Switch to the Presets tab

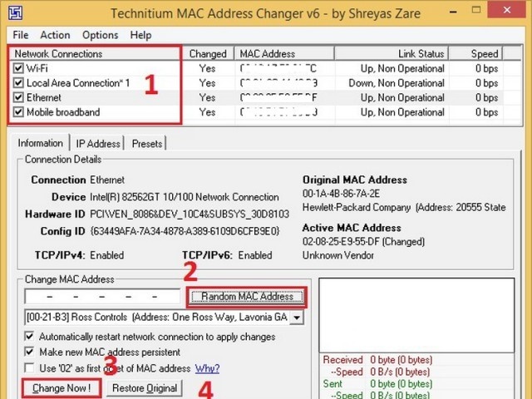147,144
